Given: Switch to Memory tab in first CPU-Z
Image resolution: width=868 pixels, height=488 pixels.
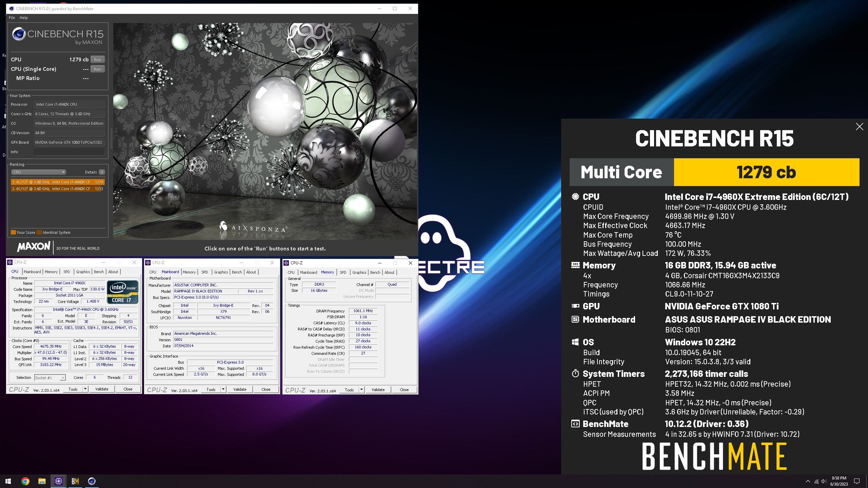Looking at the screenshot, I should 51,272.
